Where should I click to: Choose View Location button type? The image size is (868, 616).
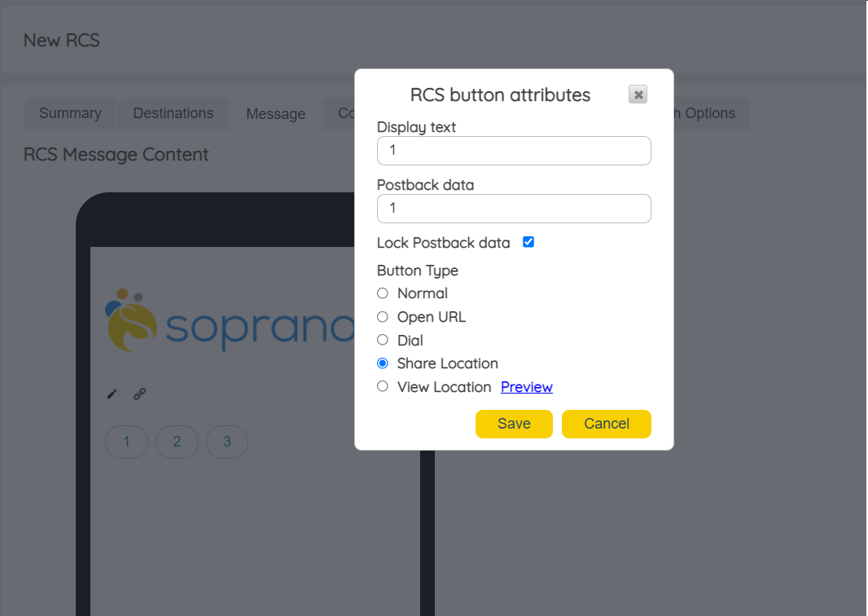pos(383,386)
